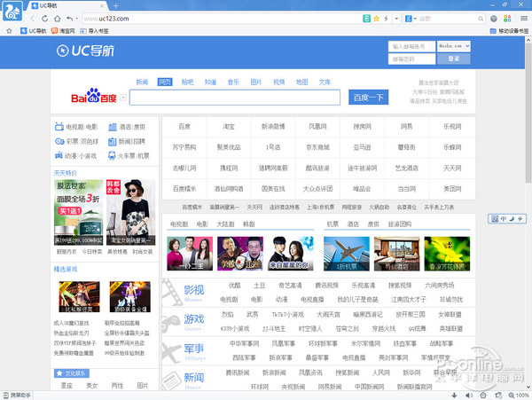
Task: Click the green icon in the address bar
Action: tap(366, 19)
